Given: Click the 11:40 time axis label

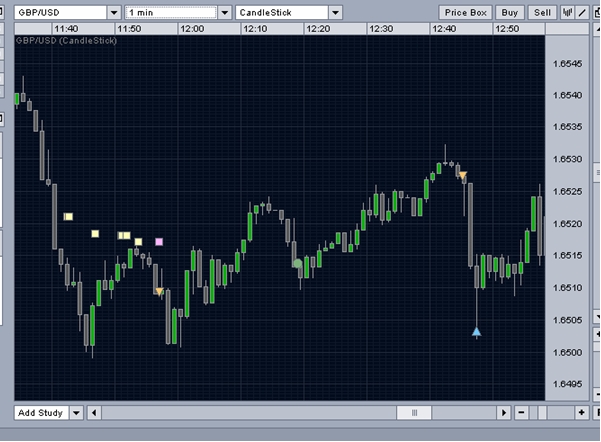Looking at the screenshot, I should click(66, 29).
